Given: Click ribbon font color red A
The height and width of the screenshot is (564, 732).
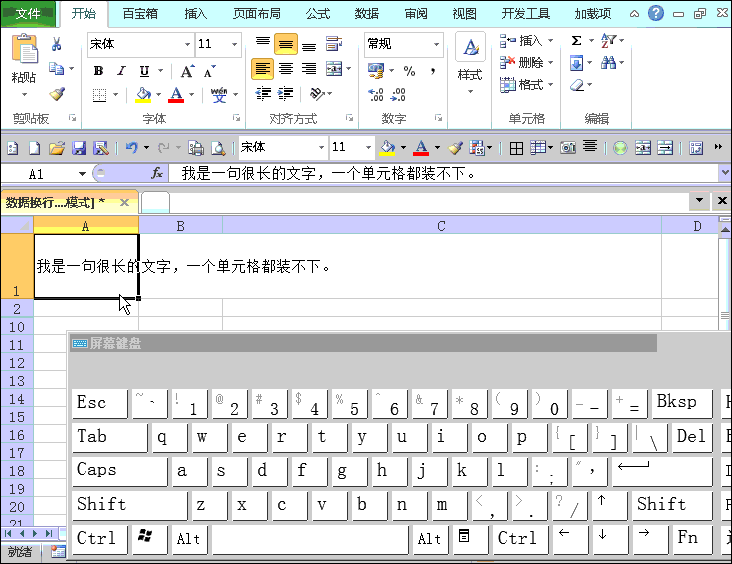Looking at the screenshot, I should coord(176,95).
